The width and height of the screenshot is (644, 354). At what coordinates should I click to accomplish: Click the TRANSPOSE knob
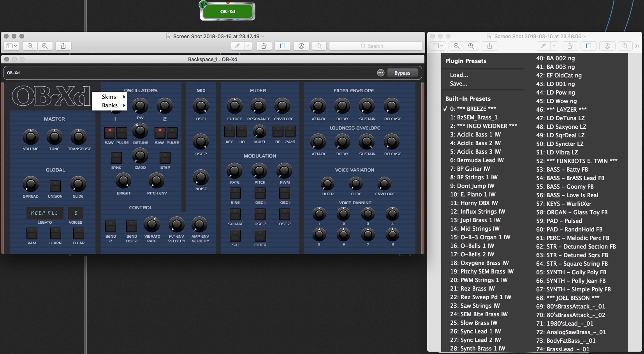(x=79, y=137)
